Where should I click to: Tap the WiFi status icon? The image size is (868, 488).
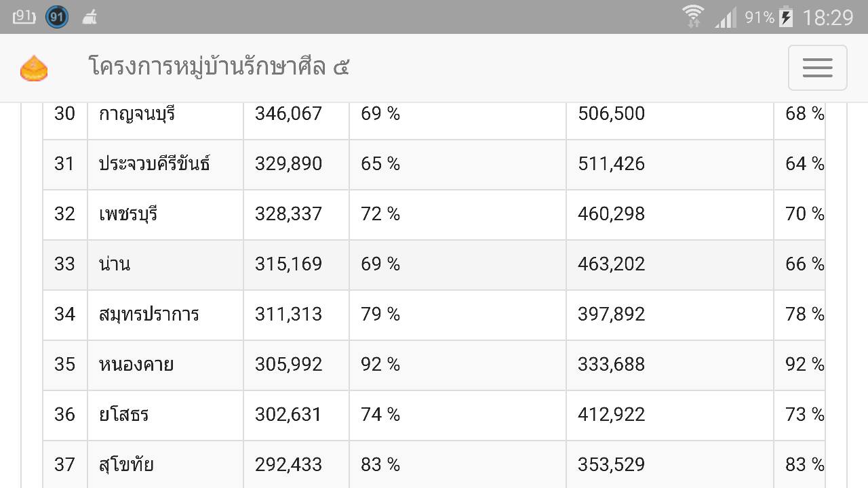coord(693,16)
